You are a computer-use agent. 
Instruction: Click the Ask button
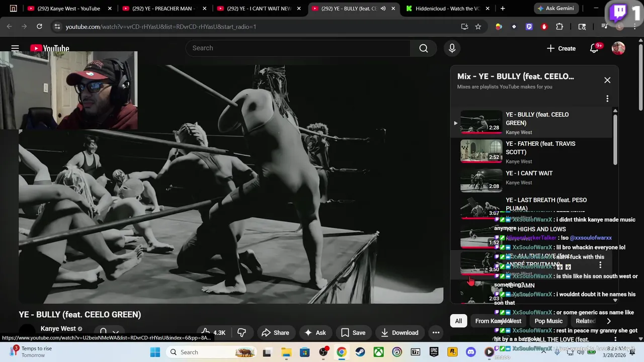(x=315, y=332)
